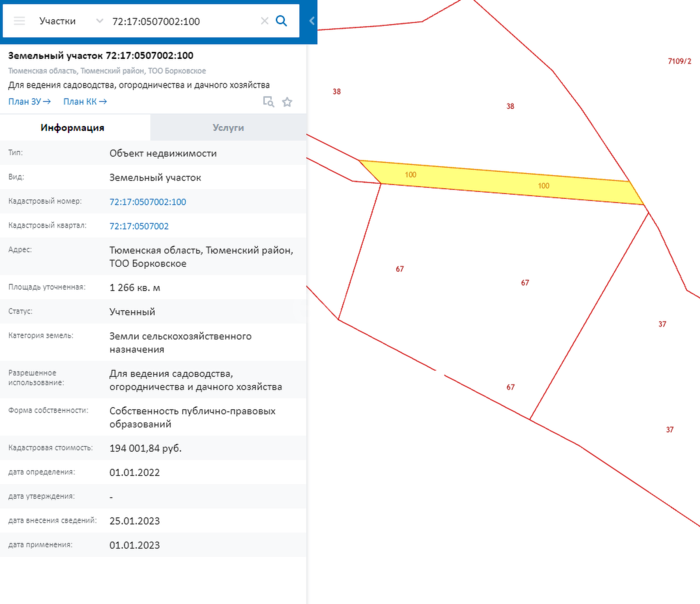The height and width of the screenshot is (604, 700).
Task: Run search with magnifier icon
Action: coord(281,21)
